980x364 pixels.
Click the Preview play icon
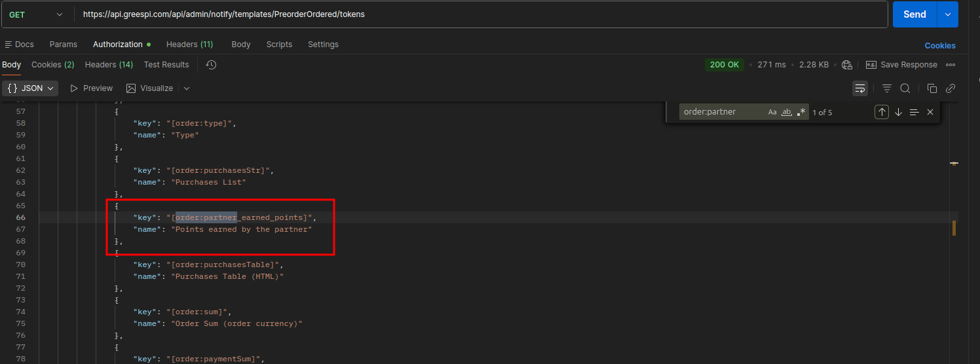[x=74, y=88]
